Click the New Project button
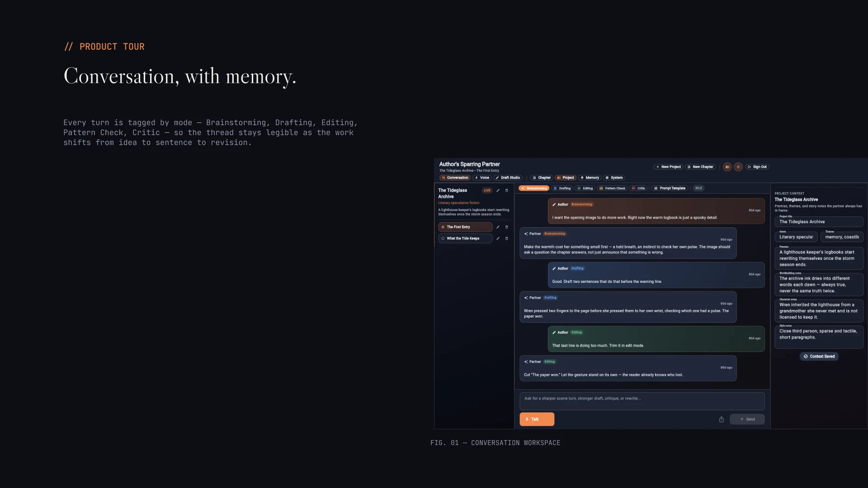Viewport: 868px width, 488px height. (669, 167)
